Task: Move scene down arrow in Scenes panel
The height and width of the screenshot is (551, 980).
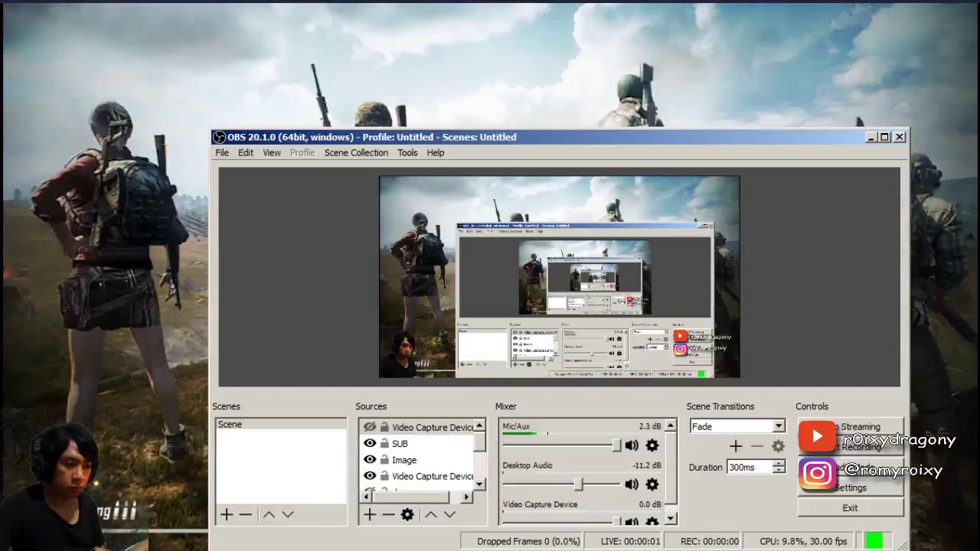Action: (288, 514)
